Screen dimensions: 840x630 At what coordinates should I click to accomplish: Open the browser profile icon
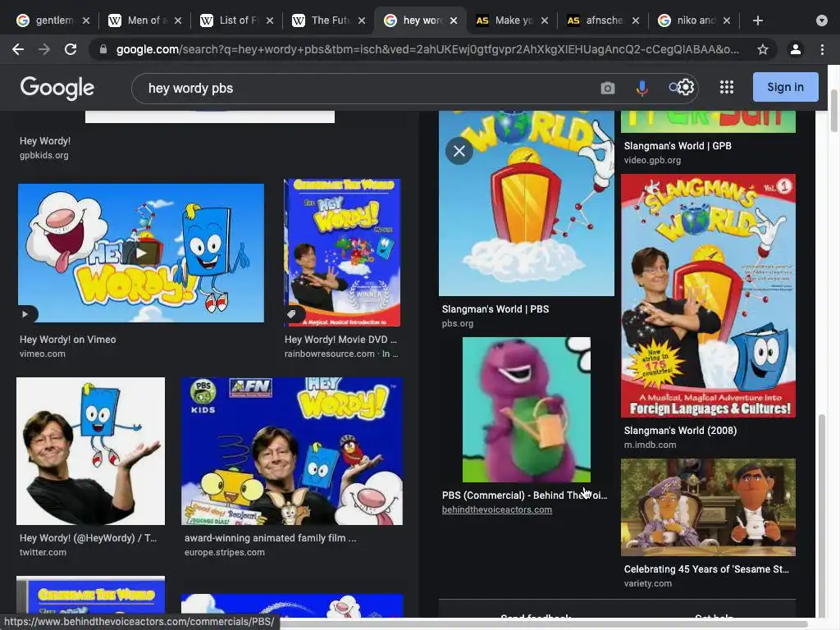point(796,49)
